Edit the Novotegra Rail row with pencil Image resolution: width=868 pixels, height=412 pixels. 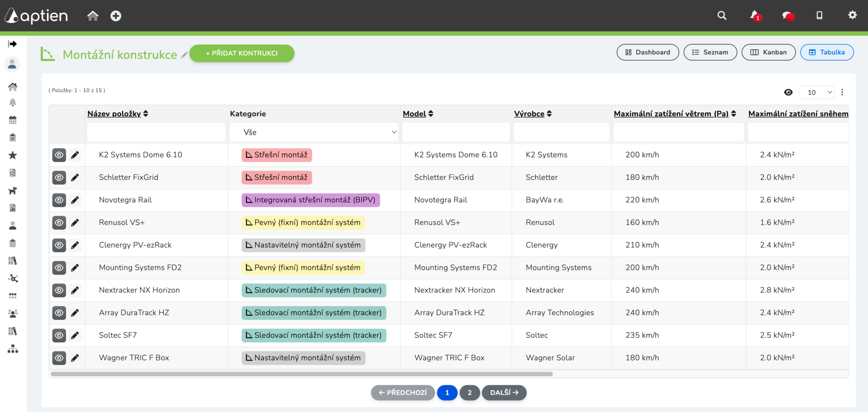click(75, 200)
